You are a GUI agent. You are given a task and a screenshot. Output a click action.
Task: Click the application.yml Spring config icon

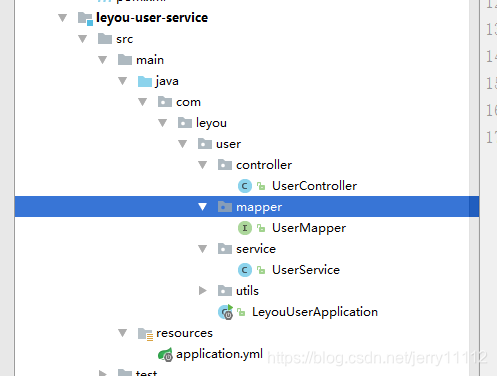pyautogui.click(x=165, y=354)
